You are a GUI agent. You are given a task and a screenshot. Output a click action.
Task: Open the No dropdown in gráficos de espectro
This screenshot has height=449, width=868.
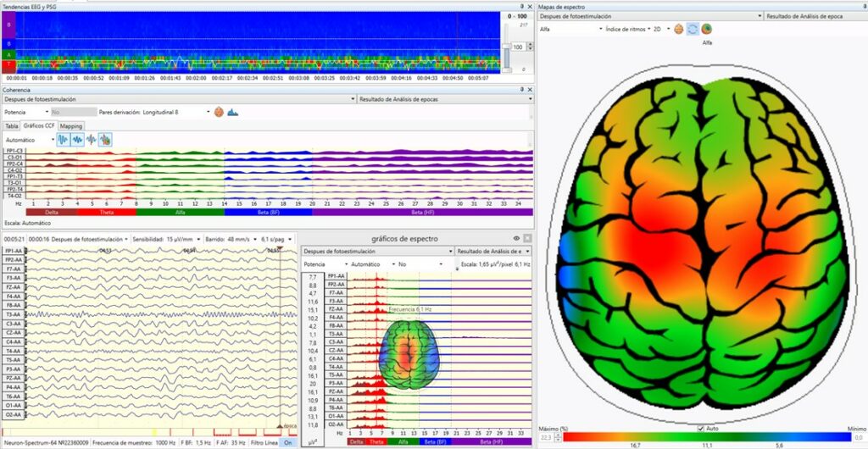[x=420, y=264]
